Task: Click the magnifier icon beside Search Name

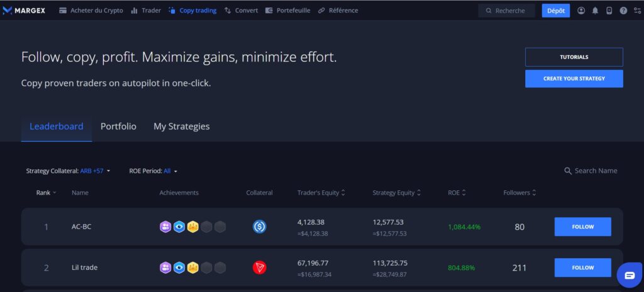Action: coord(568,171)
